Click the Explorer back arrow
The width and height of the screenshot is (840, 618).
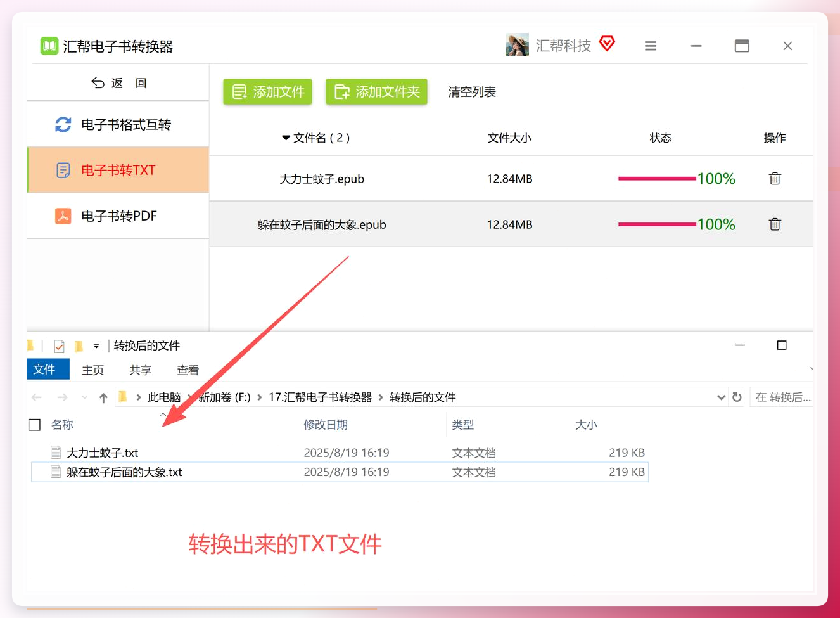(37, 397)
